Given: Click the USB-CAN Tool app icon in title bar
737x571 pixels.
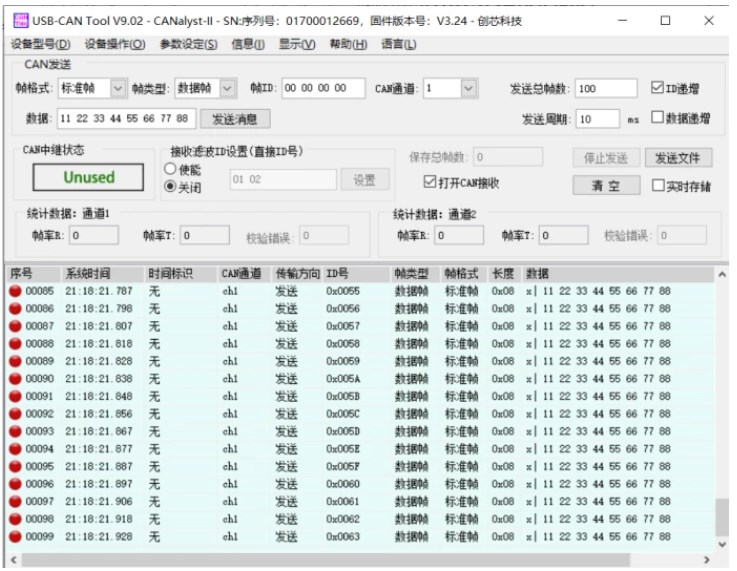Looking at the screenshot, I should click(x=21, y=21).
